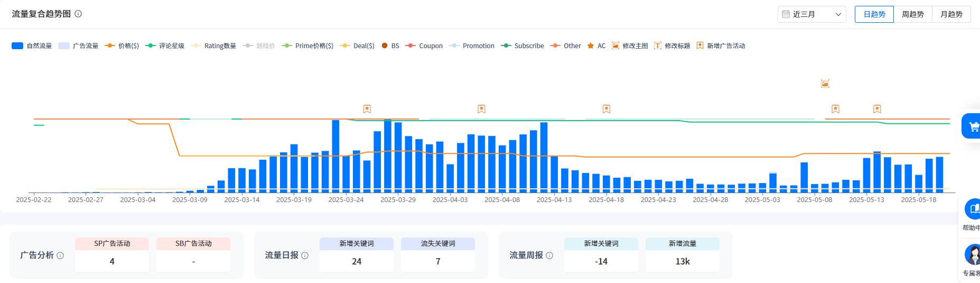Toggle Coupon legend item

click(x=424, y=46)
